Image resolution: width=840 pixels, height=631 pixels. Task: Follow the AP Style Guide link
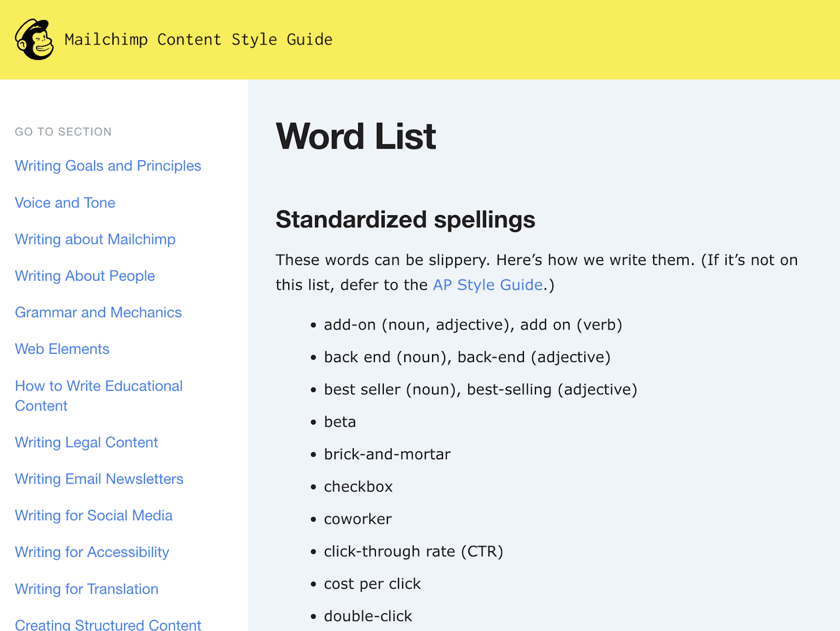point(488,285)
